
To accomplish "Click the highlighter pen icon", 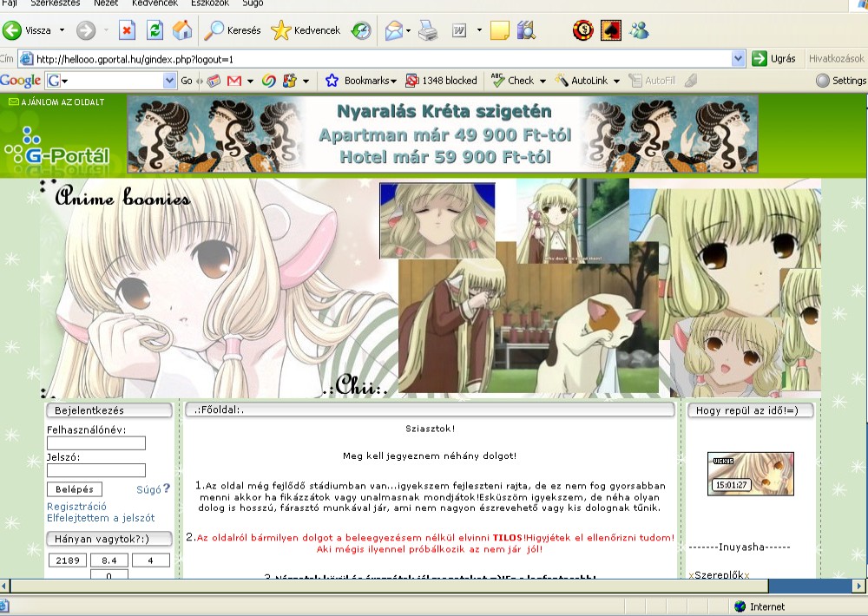I will [690, 81].
